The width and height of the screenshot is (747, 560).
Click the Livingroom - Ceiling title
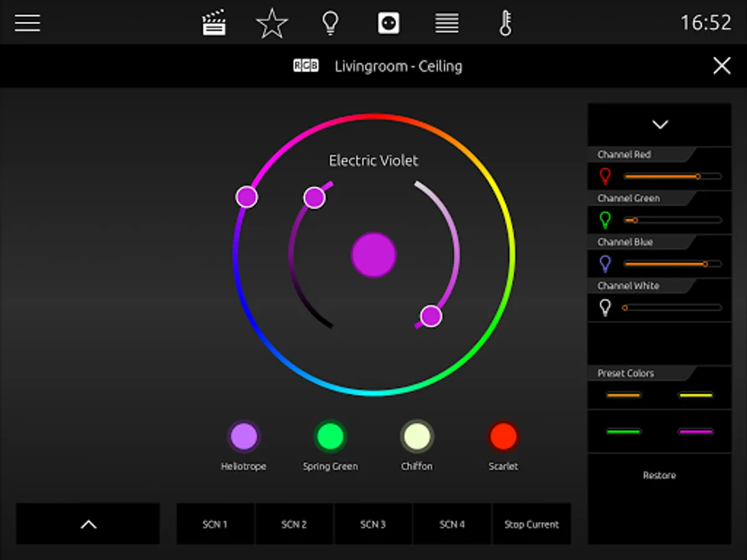pos(398,66)
